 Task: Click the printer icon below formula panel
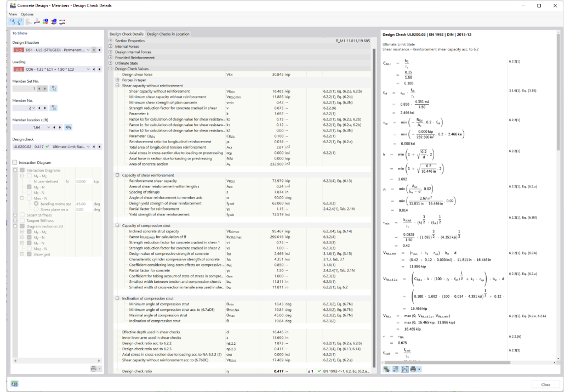[413, 370]
